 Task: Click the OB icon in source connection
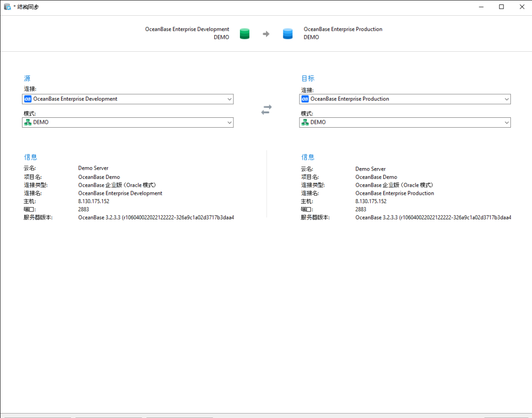pos(28,99)
